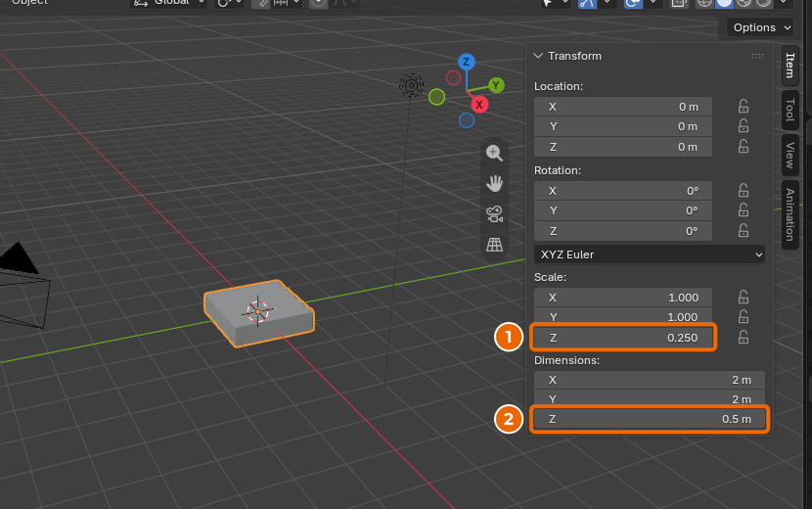Open the XYZ Euler rotation mode dropdown
The image size is (812, 509).
tap(650, 254)
